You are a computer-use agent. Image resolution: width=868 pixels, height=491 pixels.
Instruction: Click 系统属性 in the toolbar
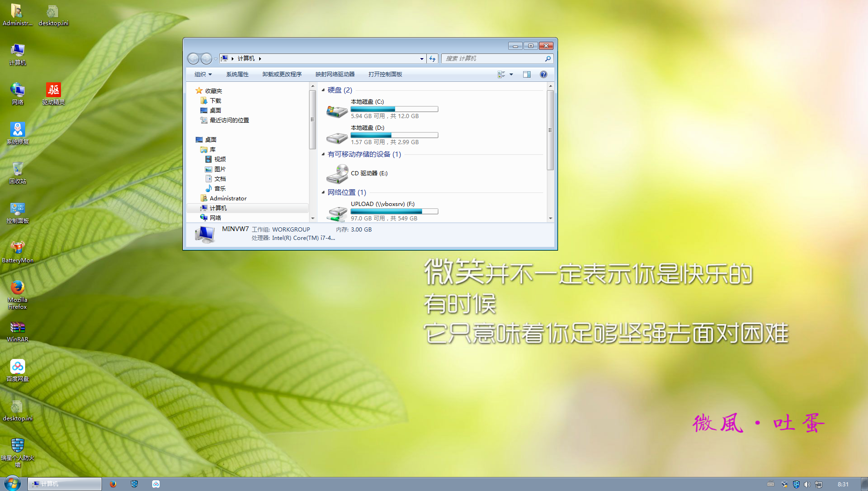click(x=237, y=74)
